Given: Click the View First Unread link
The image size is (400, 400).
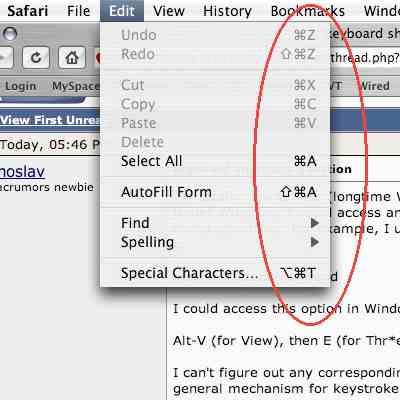Looking at the screenshot, I should 50,120.
